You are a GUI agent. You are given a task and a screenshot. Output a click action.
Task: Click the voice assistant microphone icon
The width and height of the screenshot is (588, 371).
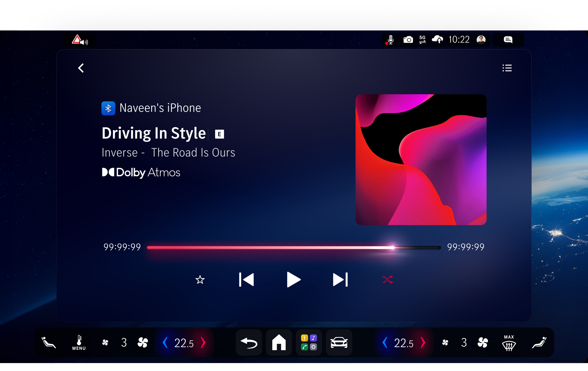coord(390,40)
